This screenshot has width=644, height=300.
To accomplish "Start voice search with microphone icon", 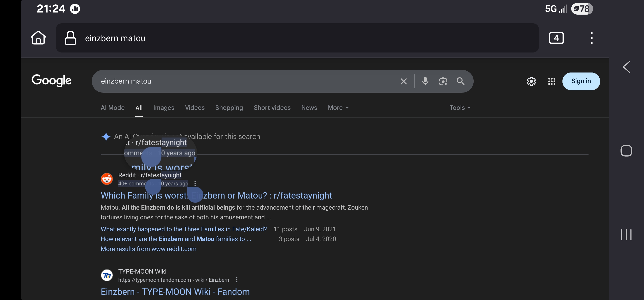I will (x=425, y=81).
